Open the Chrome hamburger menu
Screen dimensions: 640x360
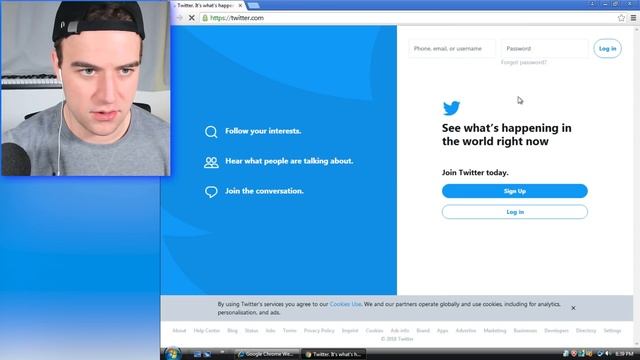633,18
